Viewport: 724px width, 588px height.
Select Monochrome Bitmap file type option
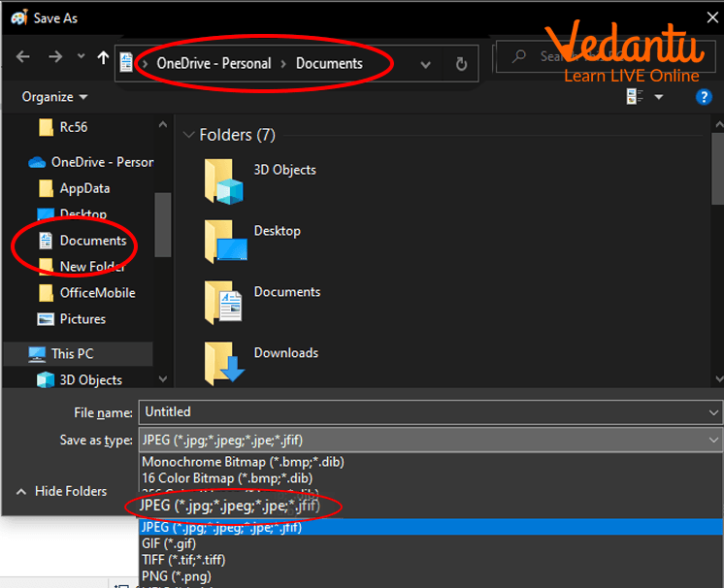pos(243,462)
